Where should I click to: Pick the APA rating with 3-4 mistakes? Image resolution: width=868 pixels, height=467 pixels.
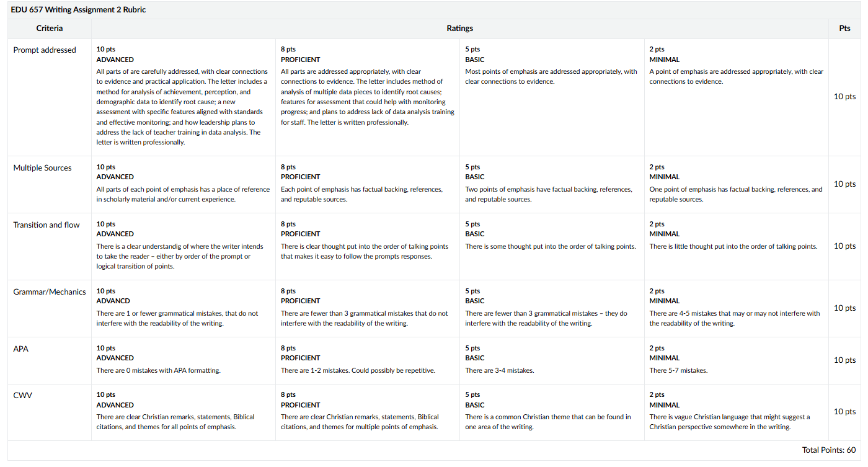pyautogui.click(x=552, y=360)
